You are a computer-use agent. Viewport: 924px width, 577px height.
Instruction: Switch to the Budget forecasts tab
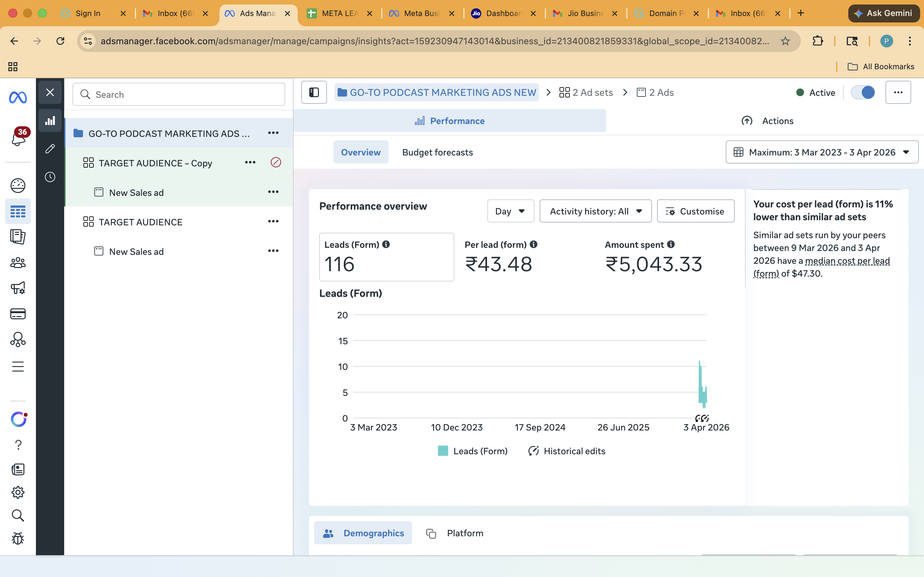[437, 152]
